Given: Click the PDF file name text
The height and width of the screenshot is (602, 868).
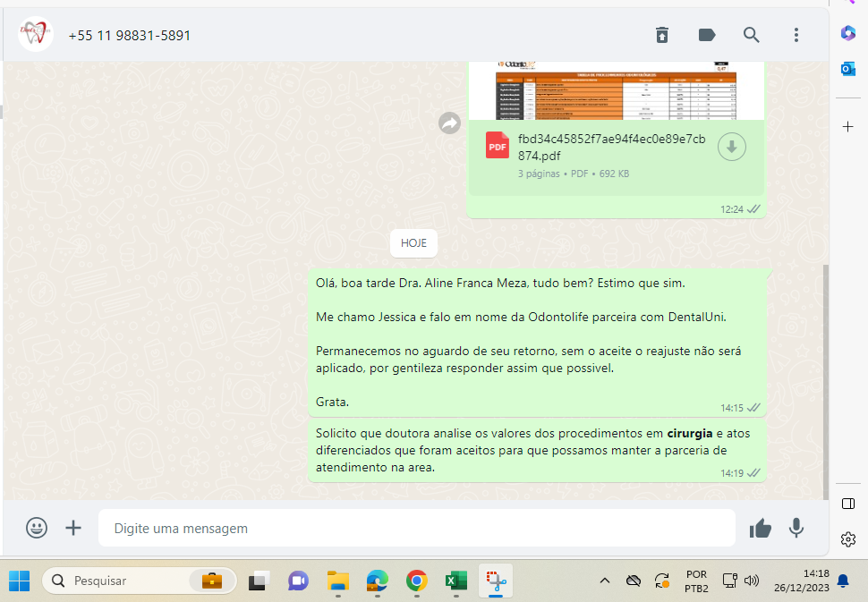Looking at the screenshot, I should [612, 148].
